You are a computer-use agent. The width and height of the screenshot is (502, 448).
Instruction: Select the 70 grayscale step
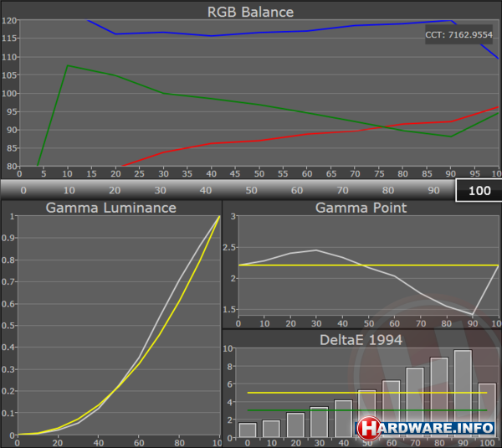tap(342, 190)
